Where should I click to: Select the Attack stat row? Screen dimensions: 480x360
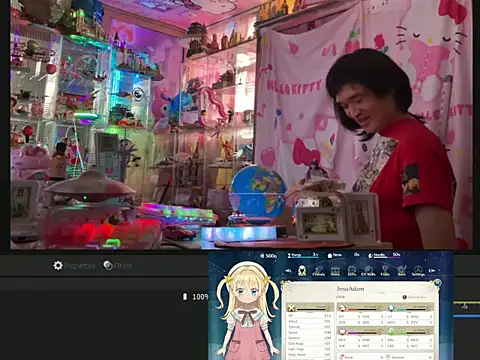pos(309,321)
